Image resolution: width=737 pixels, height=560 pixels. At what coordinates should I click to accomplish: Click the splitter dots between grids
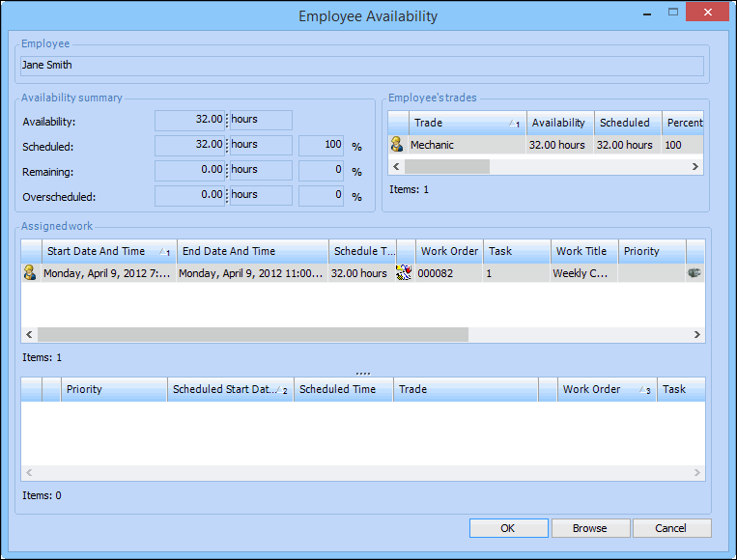point(363,374)
